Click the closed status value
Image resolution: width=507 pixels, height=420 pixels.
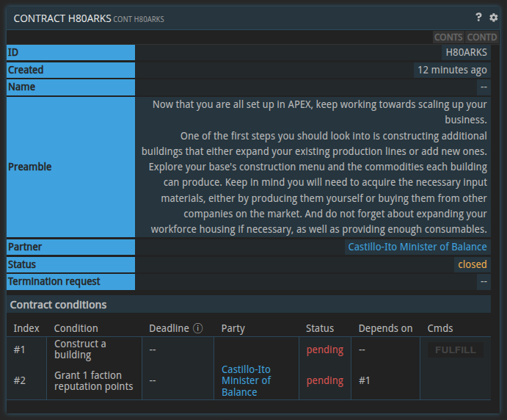472,264
